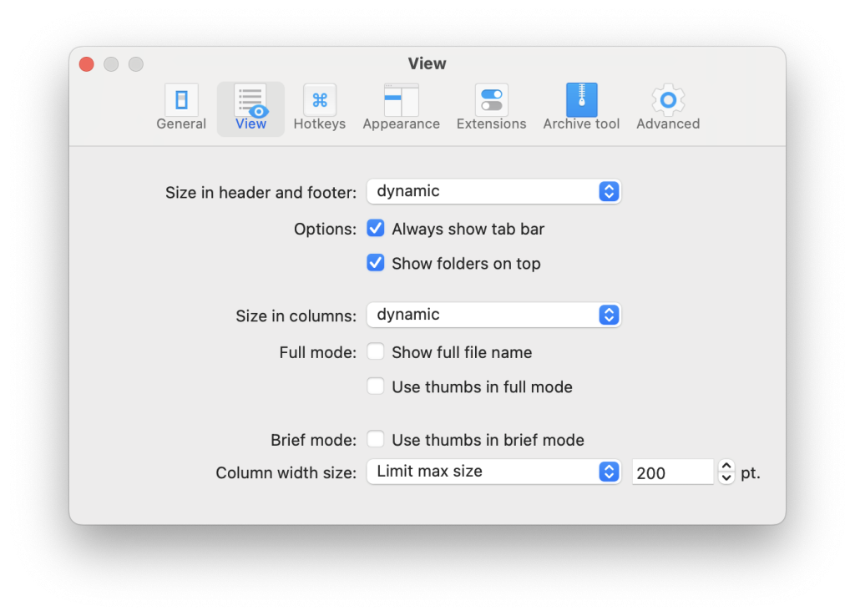This screenshot has width=855, height=616.
Task: Open the Archive tool zipper icon
Action: coord(582,100)
